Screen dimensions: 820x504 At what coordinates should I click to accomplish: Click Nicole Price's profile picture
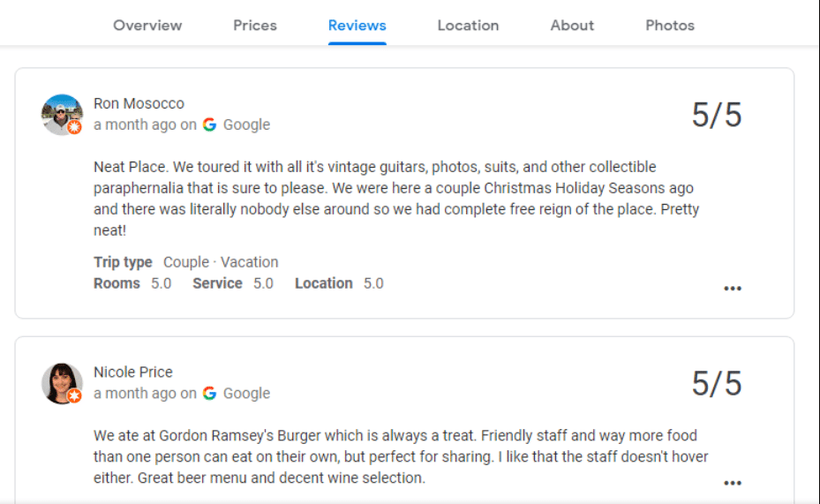[x=61, y=382]
